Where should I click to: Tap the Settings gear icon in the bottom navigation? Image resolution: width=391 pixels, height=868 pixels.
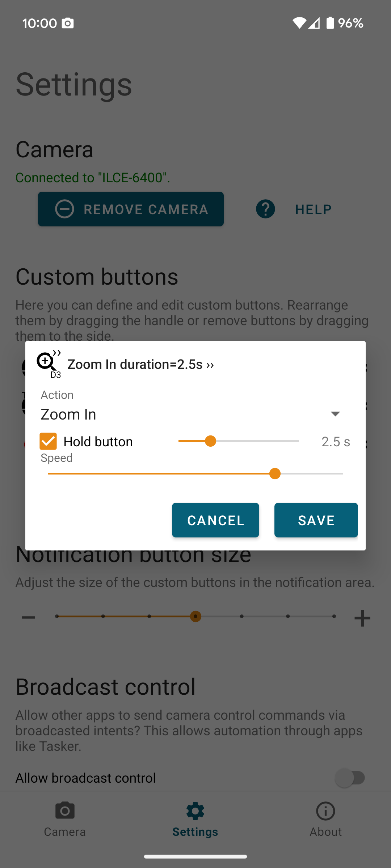[195, 810]
